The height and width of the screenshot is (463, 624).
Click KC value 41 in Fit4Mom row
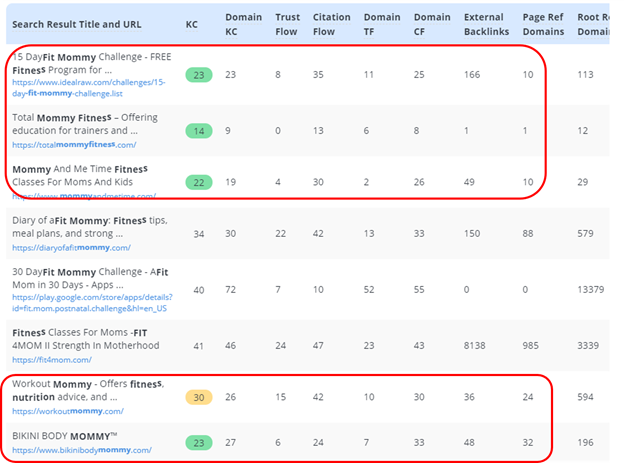pyautogui.click(x=199, y=346)
